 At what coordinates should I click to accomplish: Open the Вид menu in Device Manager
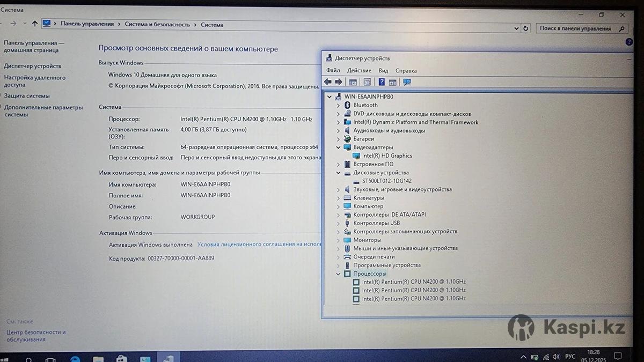click(x=383, y=70)
